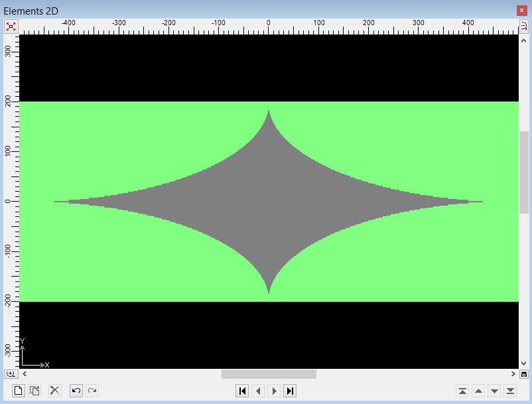Click the zoom magnifier icon at top-right
This screenshot has height=404, width=532.
point(523,27)
